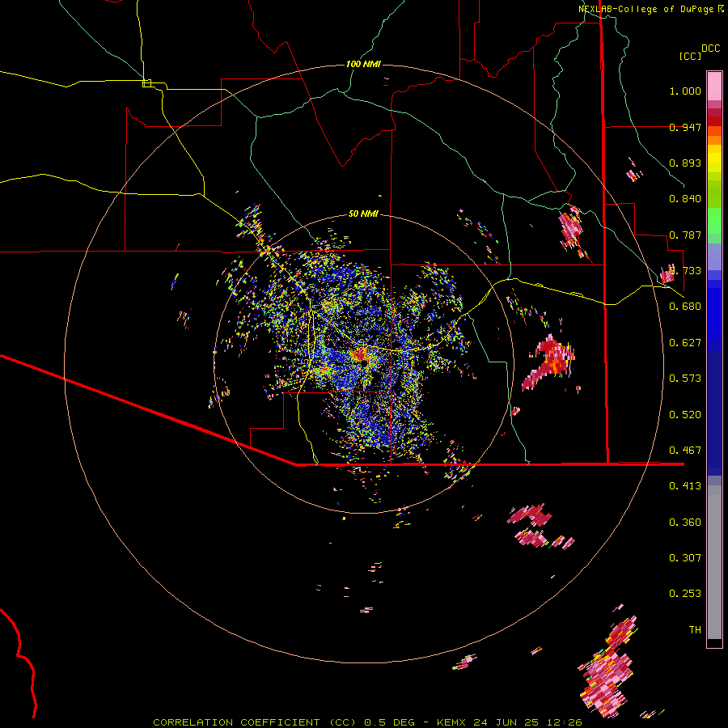Viewport: 728px width, 728px height.
Task: Click the 0.840 scale value
Action: (x=685, y=199)
